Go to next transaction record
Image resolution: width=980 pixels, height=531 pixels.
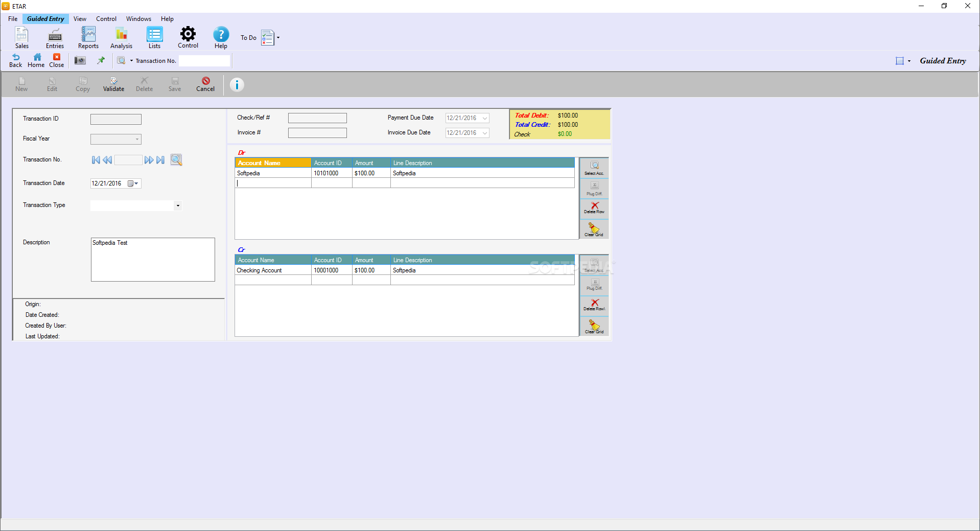click(x=149, y=160)
